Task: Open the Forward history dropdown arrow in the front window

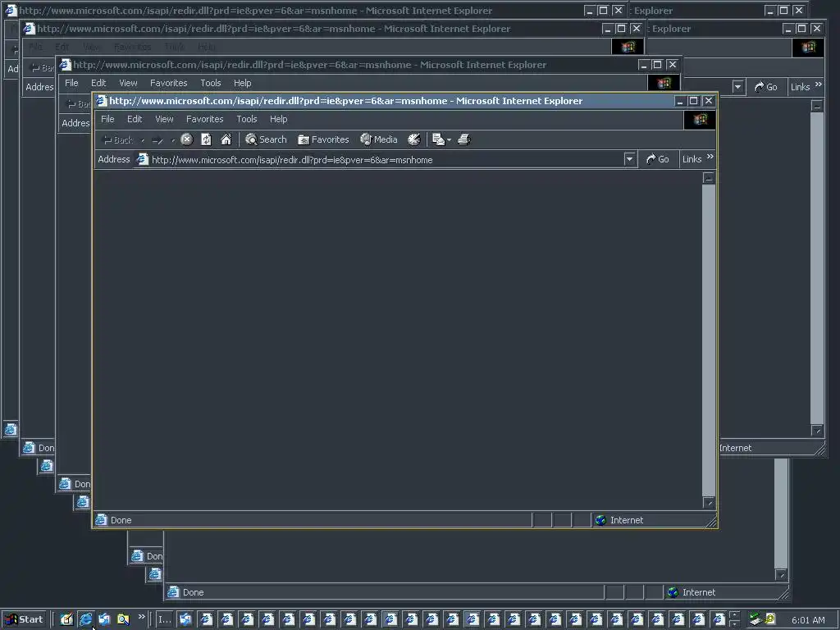Action: pos(172,140)
